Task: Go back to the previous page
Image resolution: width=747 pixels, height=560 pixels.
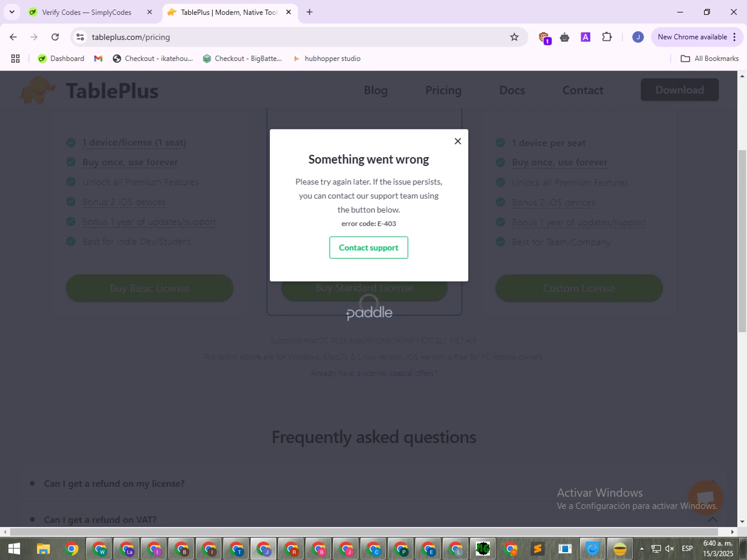Action: (x=13, y=37)
